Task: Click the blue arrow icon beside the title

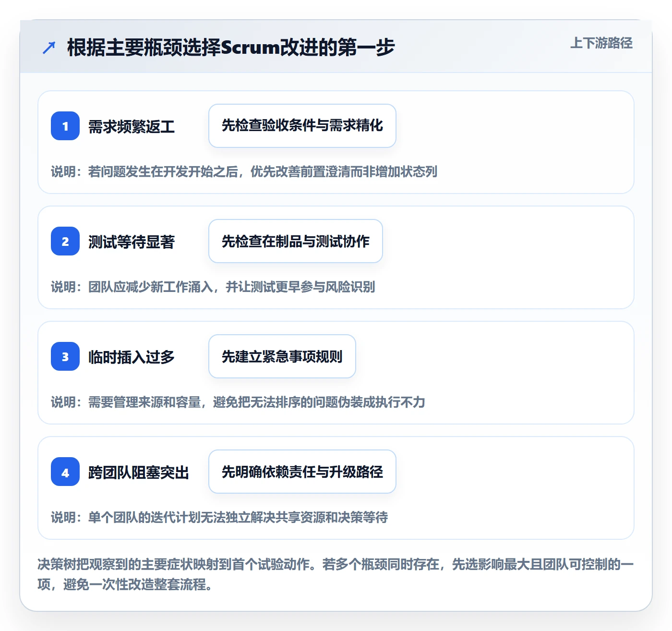Action: 49,48
